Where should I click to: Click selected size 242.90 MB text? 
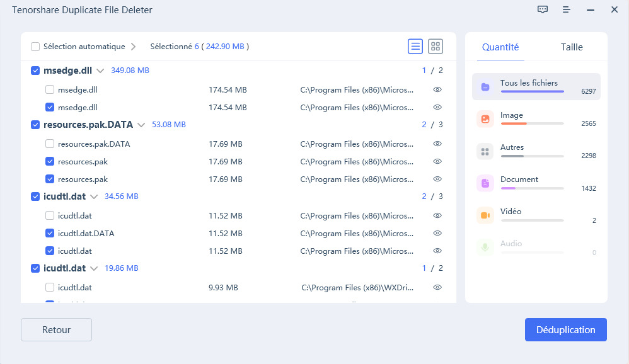pyautogui.click(x=225, y=47)
